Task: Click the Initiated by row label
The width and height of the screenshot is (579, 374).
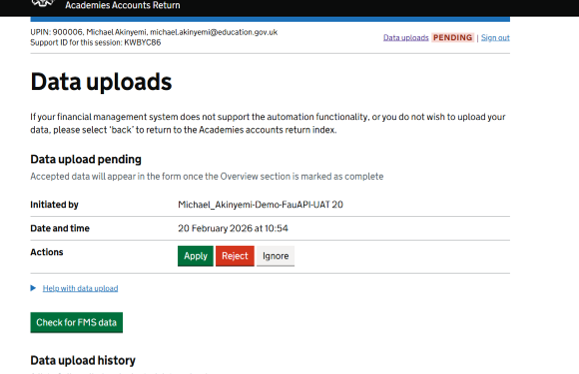Action: (x=54, y=205)
